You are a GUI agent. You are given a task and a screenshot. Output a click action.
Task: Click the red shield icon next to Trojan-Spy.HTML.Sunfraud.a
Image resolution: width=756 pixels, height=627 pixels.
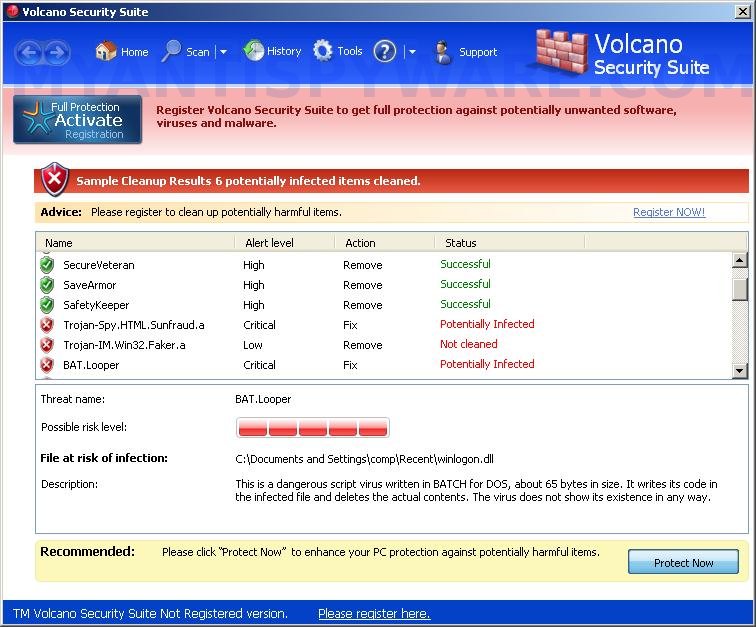coord(47,325)
